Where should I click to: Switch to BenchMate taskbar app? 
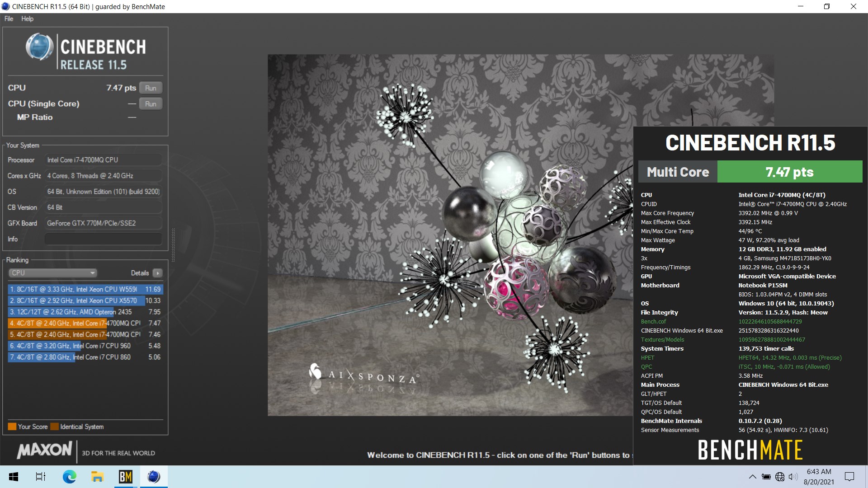(125, 477)
